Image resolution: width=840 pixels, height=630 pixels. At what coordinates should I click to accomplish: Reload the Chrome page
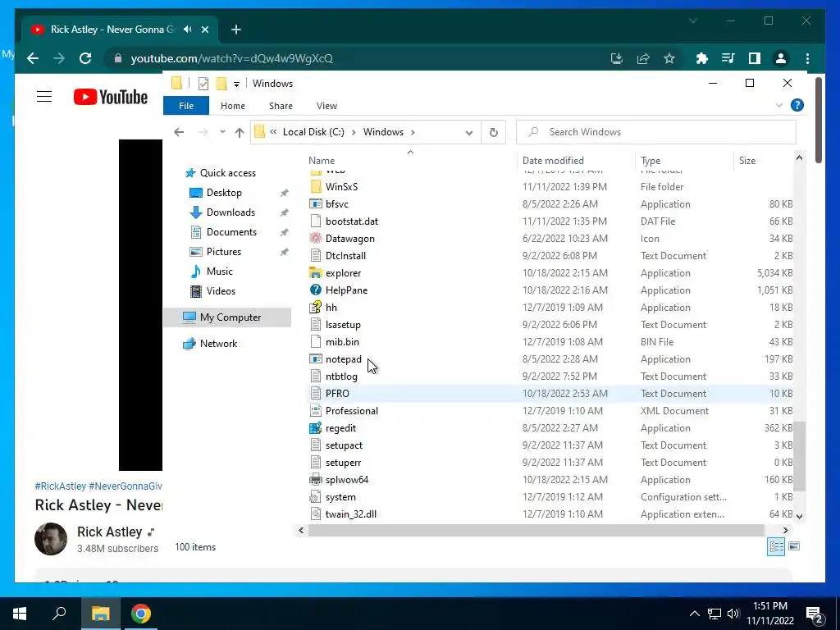(85, 58)
